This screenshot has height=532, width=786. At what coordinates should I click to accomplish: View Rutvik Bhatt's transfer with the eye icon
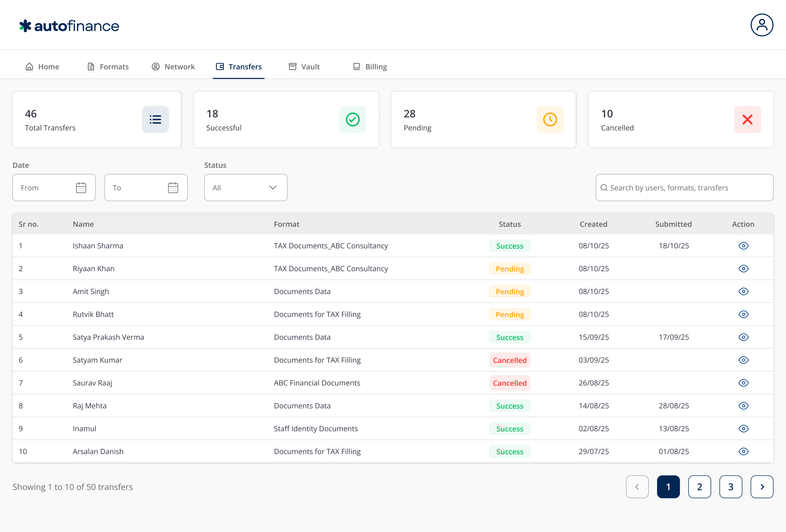(743, 314)
